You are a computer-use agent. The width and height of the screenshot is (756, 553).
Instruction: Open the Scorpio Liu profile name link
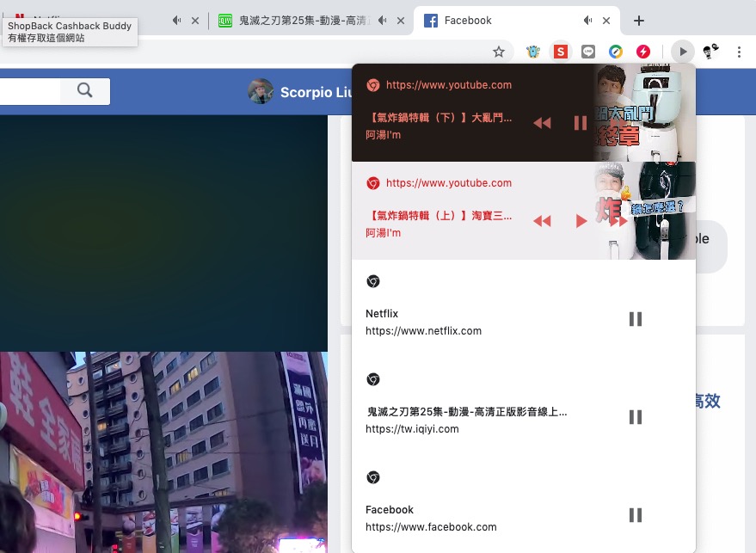(317, 92)
